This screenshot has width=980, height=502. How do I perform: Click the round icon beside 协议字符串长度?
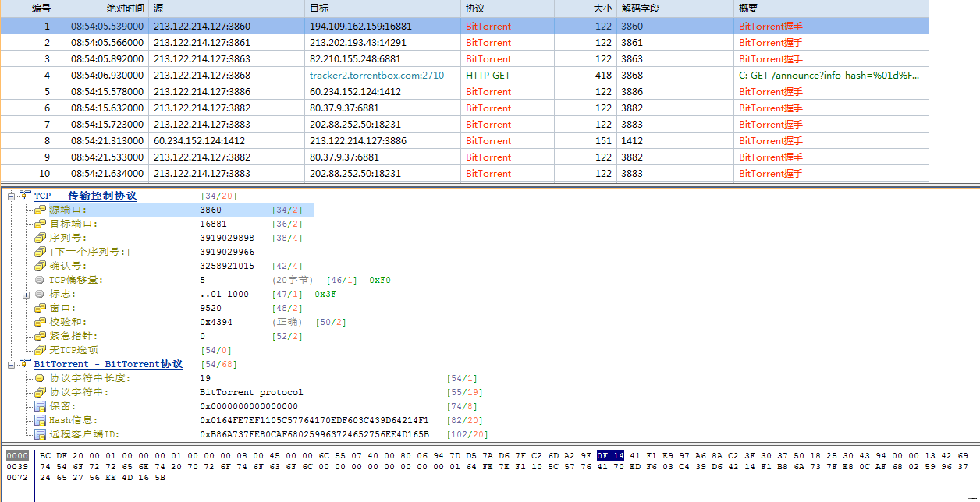41,378
